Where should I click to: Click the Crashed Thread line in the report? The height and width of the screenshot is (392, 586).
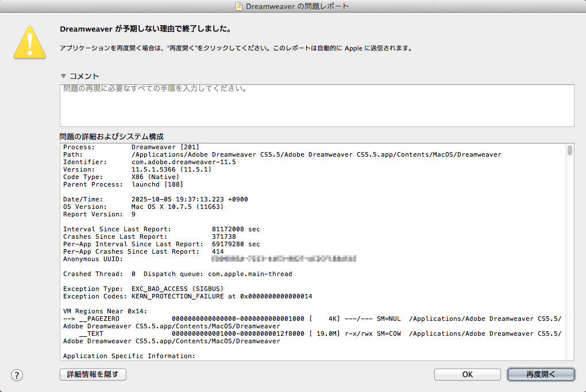point(177,274)
